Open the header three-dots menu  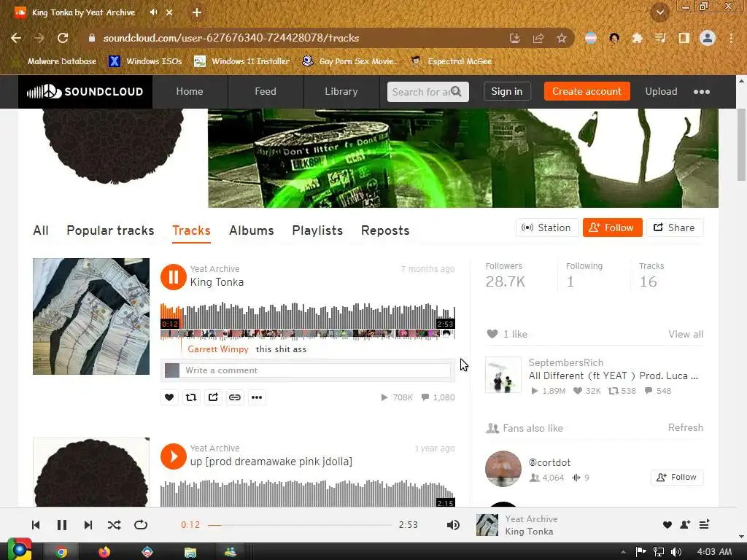click(702, 92)
